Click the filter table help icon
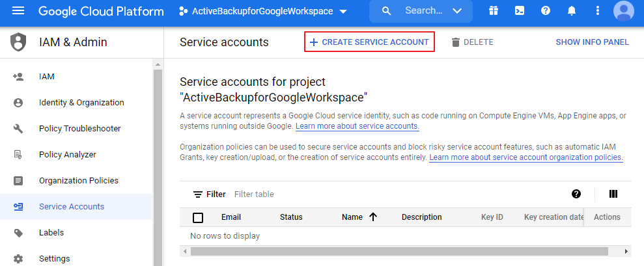Viewport: 644px width, 266px height. point(576,194)
